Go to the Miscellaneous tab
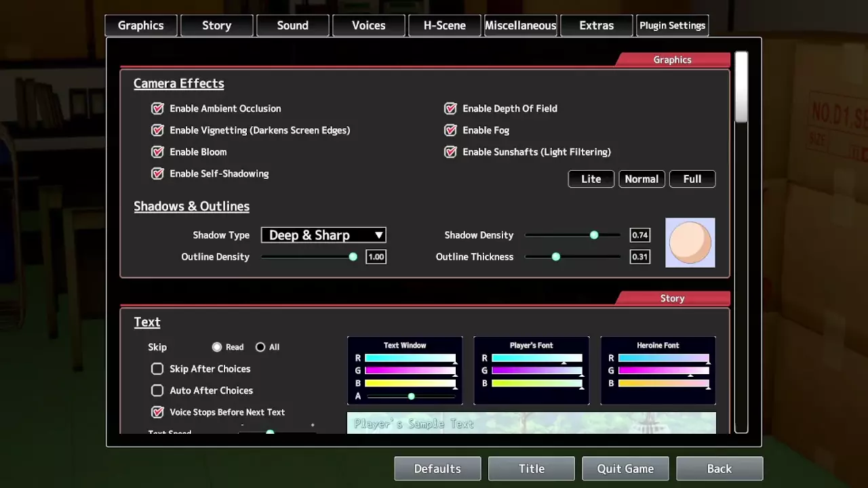The image size is (868, 488). (x=520, y=26)
